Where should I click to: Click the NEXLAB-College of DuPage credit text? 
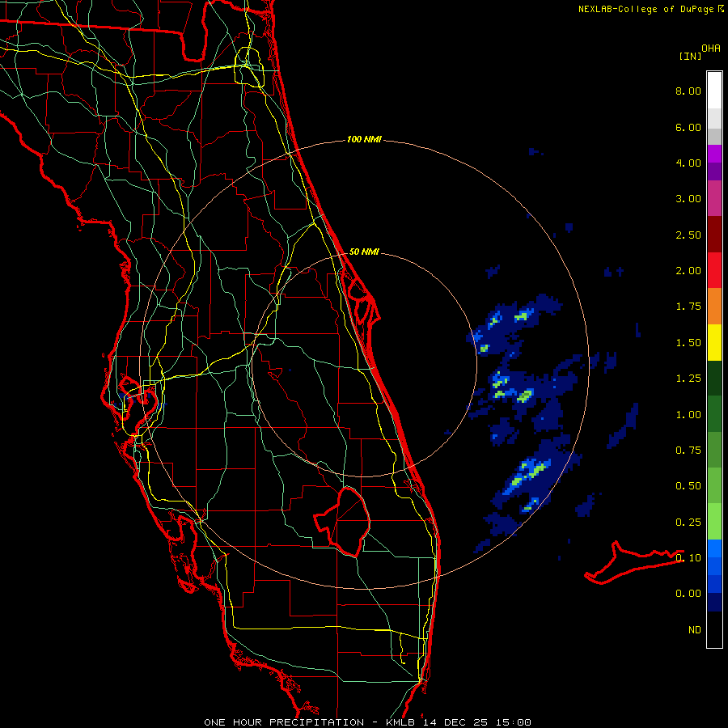point(645,9)
